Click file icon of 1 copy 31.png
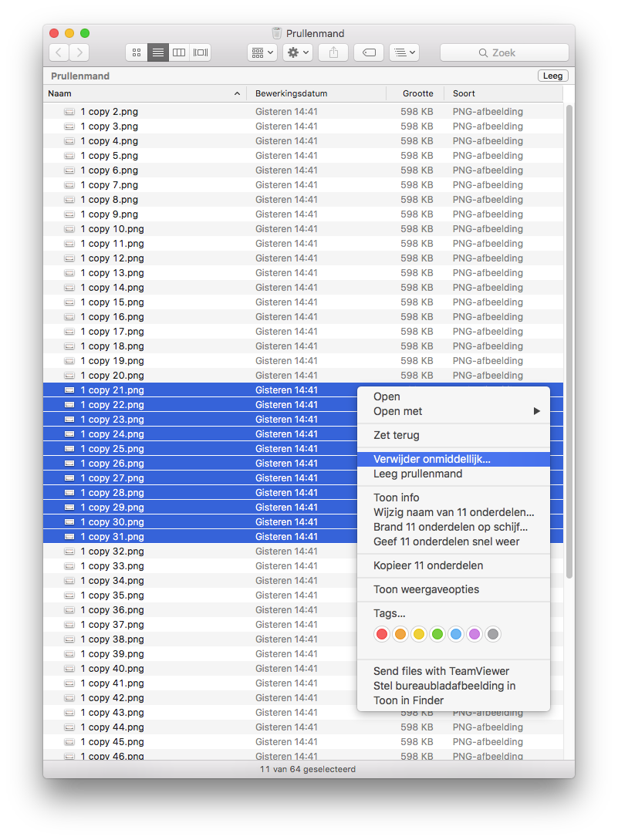 pyautogui.click(x=69, y=537)
